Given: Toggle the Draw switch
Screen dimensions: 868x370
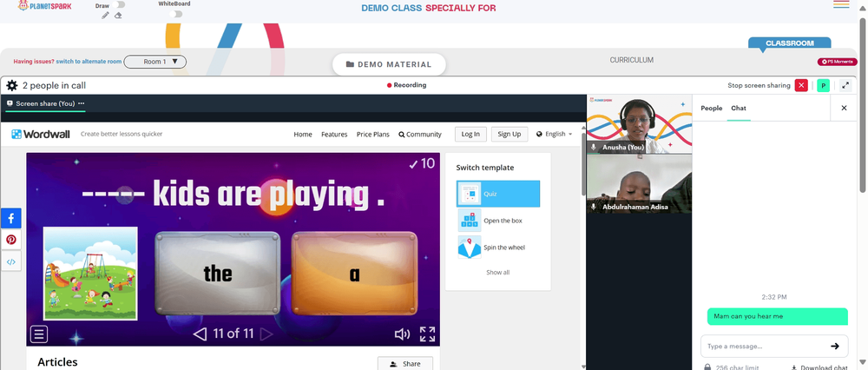Looking at the screenshot, I should pyautogui.click(x=118, y=4).
